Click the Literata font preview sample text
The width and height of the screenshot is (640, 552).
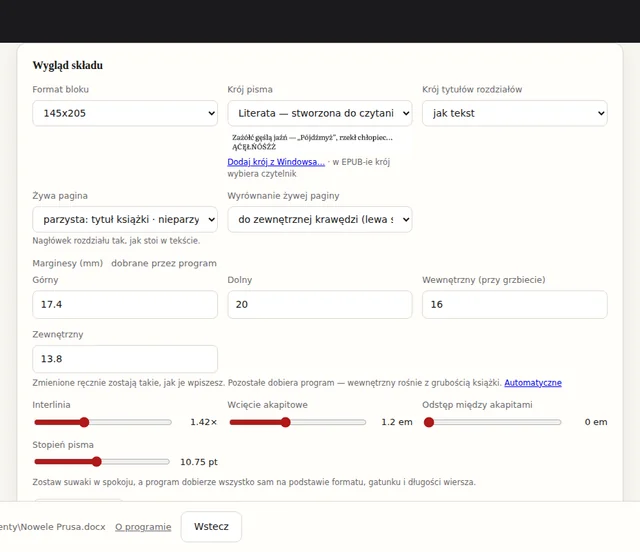pyautogui.click(x=312, y=142)
